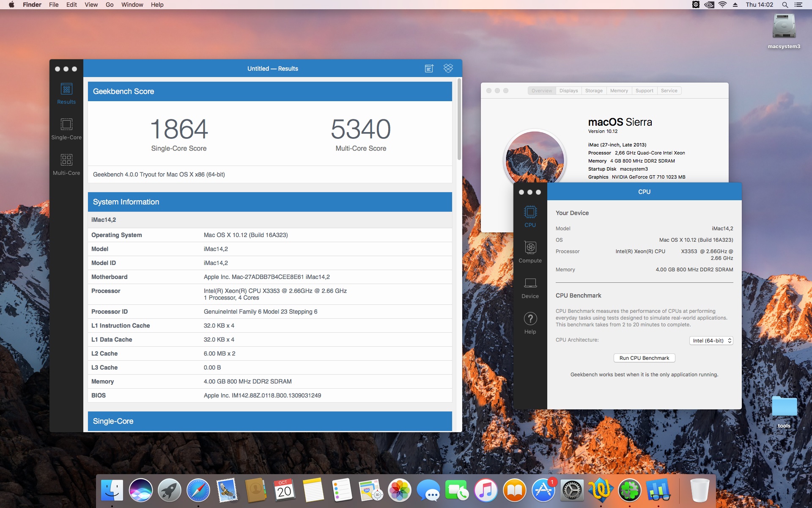
Task: Click the upload results icon in title bar
Action: click(429, 69)
